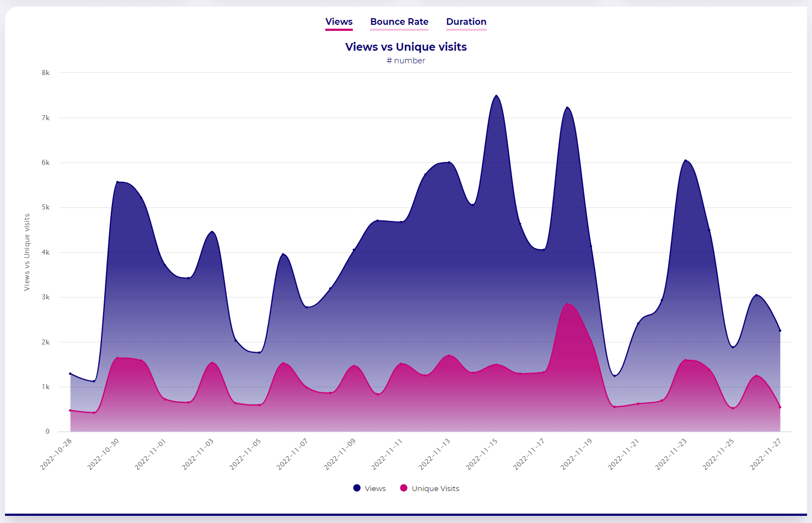The height and width of the screenshot is (523, 812).
Task: Switch to the Views tab
Action: (x=338, y=22)
